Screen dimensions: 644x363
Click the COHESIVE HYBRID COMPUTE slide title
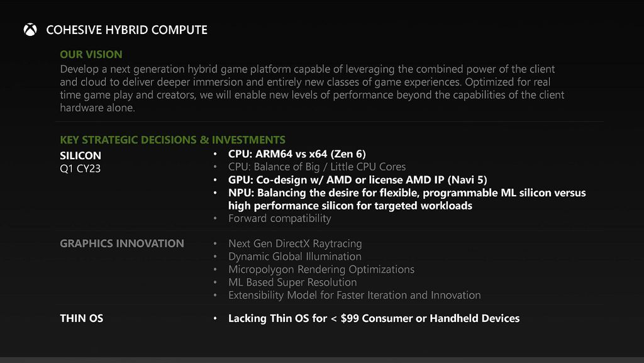tap(126, 30)
